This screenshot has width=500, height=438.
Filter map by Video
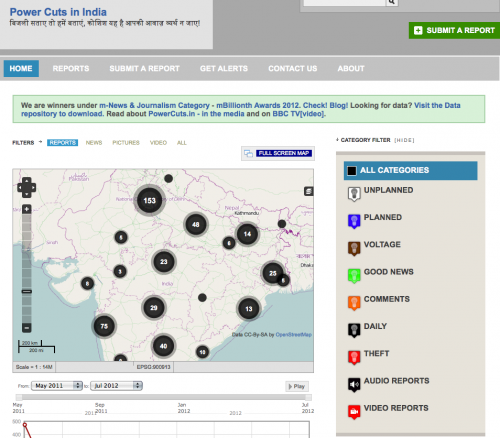tap(158, 143)
